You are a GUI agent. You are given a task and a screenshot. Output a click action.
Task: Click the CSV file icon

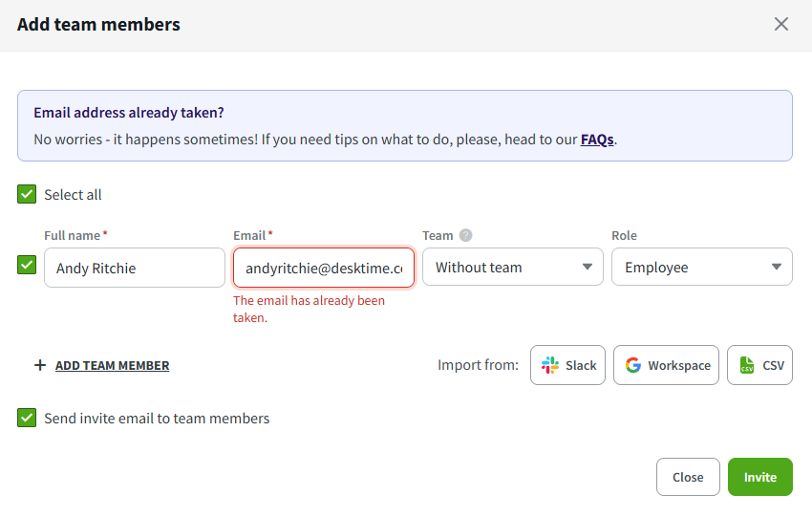(747, 365)
